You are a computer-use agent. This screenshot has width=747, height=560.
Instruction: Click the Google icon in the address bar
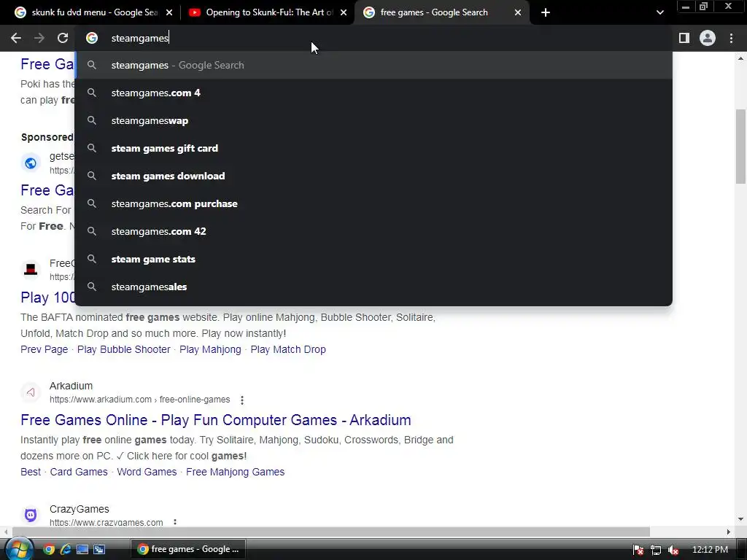[x=91, y=38]
